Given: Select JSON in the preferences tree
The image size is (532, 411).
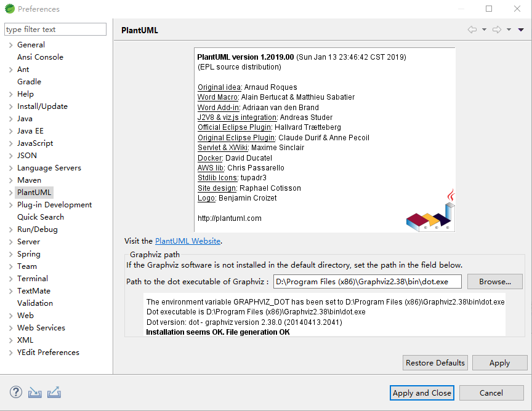Looking at the screenshot, I should pos(27,156).
